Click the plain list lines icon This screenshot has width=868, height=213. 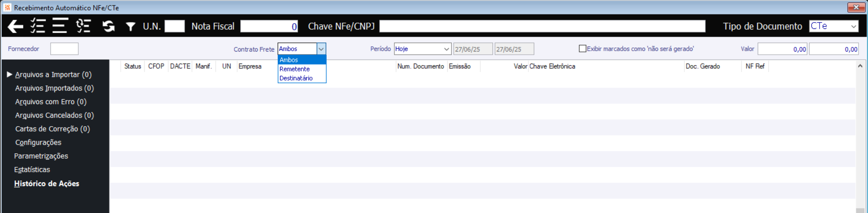click(60, 26)
